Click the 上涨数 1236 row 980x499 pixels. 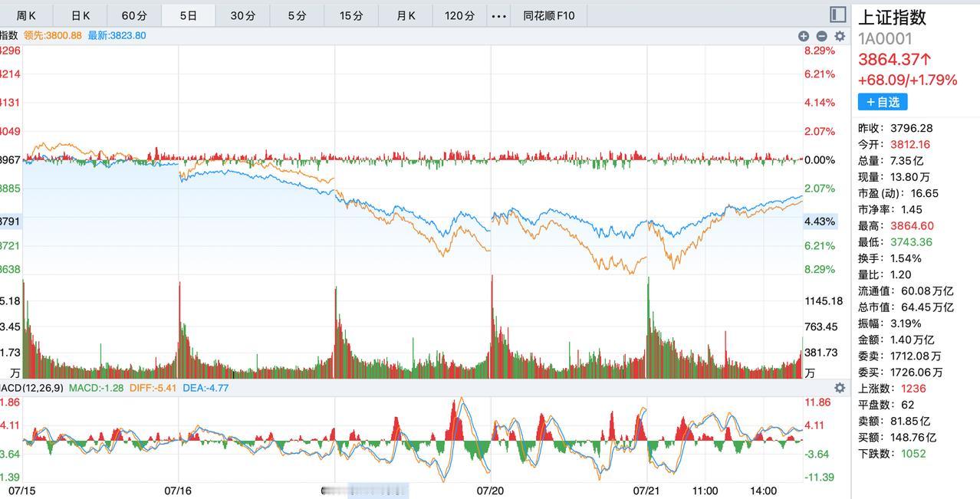(892, 389)
